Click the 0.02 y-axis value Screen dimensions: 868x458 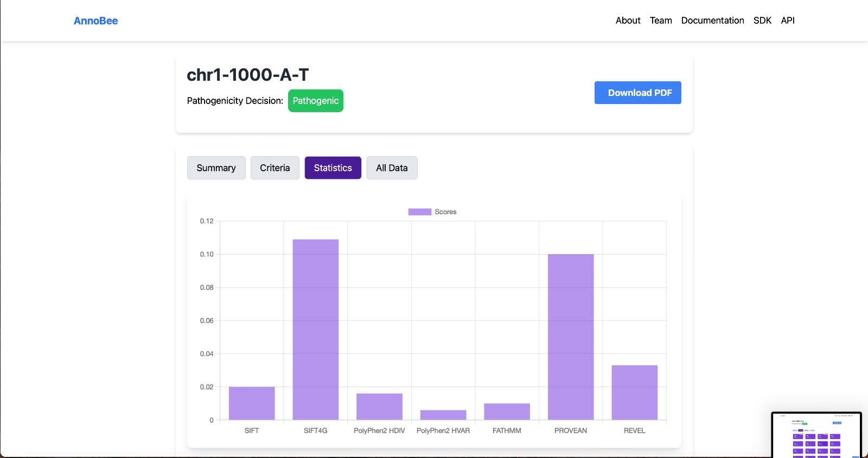click(x=207, y=387)
